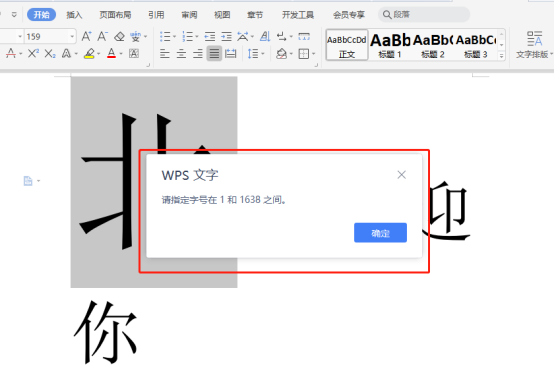Increase font size with the A+ icon
The image size is (554, 371).
(x=86, y=36)
